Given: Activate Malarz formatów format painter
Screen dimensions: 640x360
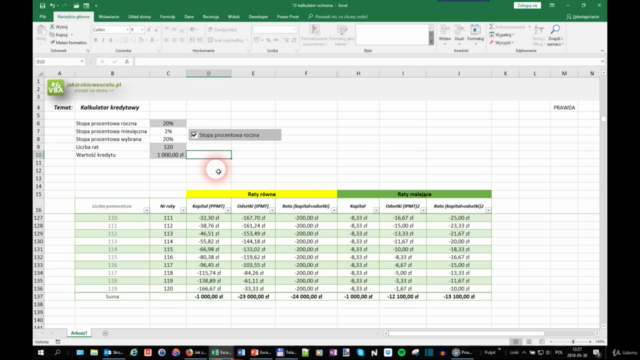Looking at the screenshot, I should tap(68, 42).
